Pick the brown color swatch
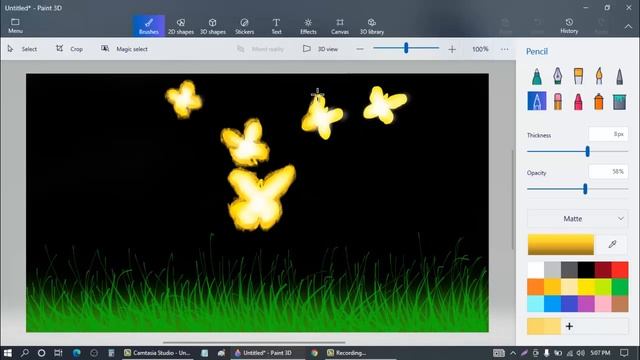The image size is (640, 360). point(620,304)
